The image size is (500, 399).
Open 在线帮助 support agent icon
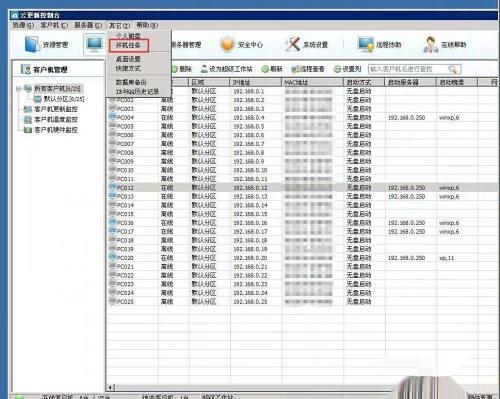pyautogui.click(x=431, y=44)
